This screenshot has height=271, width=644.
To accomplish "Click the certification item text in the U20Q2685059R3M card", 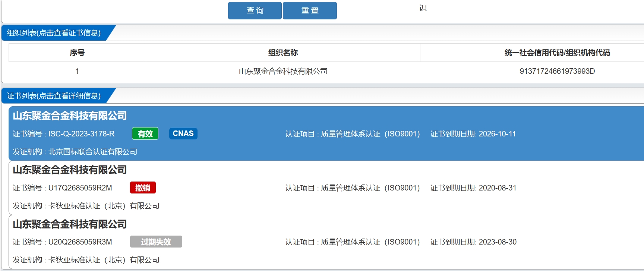I will (x=353, y=242).
